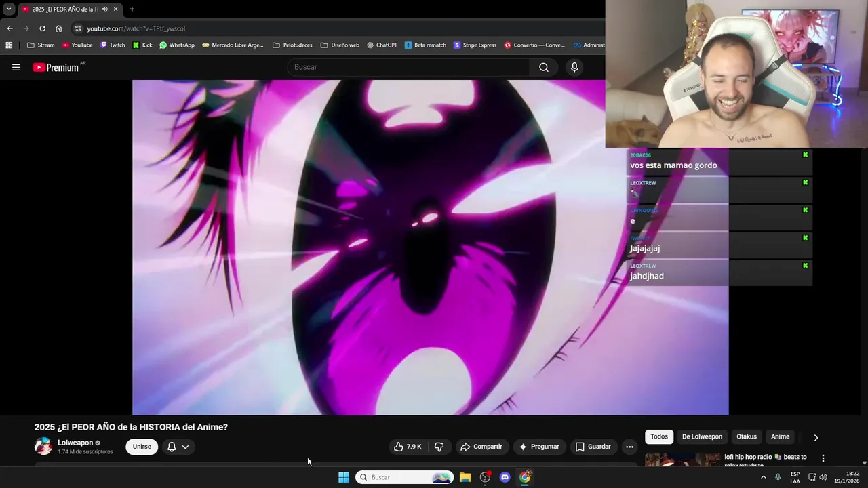Open options menu for lofi hip hop radio

coord(823,458)
